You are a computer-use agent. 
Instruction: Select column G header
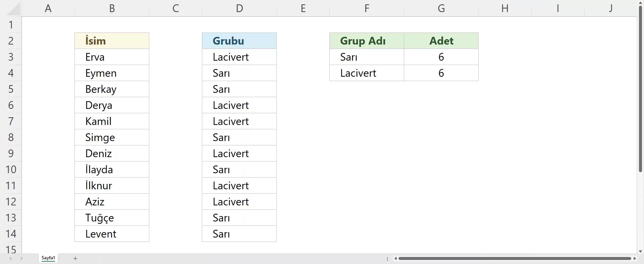click(441, 8)
